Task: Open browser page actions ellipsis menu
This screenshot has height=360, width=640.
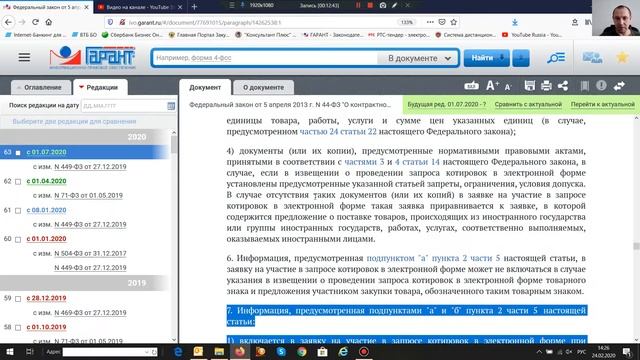Action: point(430,22)
